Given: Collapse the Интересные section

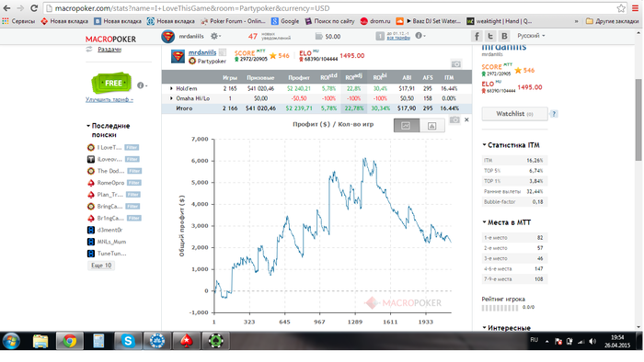Looking at the screenshot, I should [x=484, y=328].
